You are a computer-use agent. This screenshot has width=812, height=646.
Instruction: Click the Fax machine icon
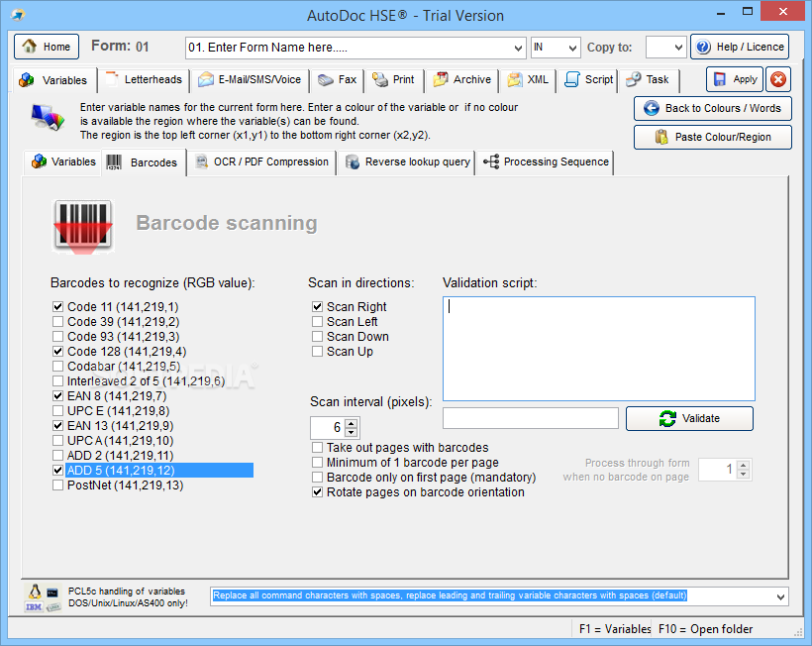(x=326, y=80)
